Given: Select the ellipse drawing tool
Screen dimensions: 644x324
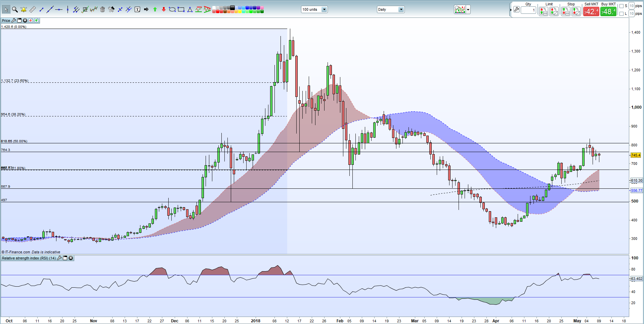Looking at the screenshot, I should tap(172, 9).
